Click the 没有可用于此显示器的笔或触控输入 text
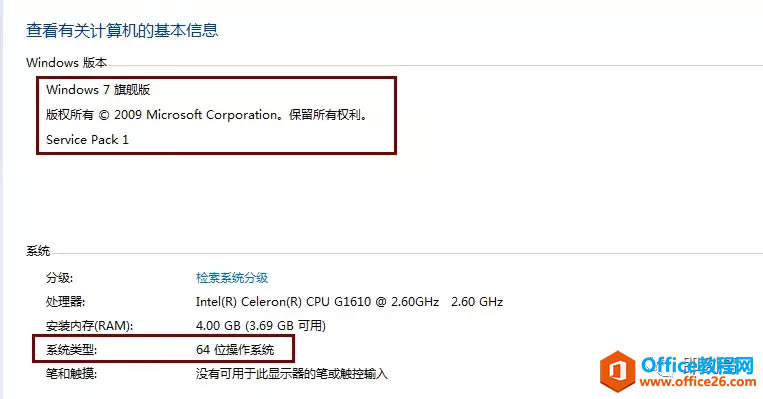763x399 pixels. click(x=291, y=374)
